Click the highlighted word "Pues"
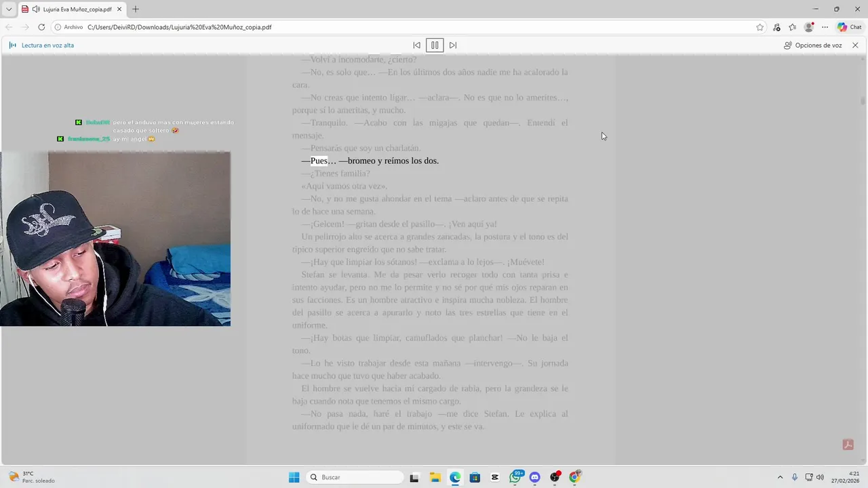 319,161
